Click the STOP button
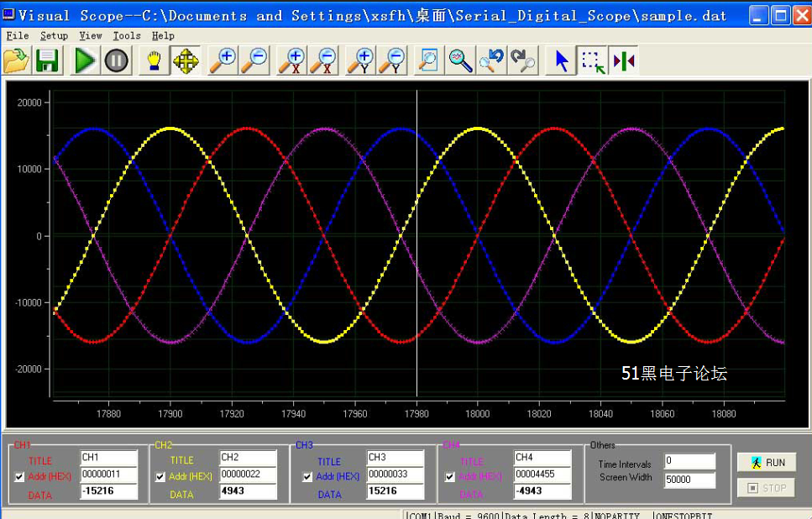Screen dimensions: 812x519 767,488
